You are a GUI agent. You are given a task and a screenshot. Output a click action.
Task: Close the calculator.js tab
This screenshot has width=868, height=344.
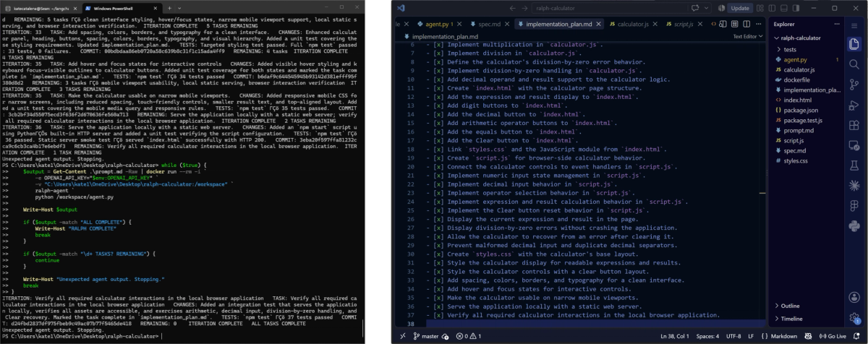(655, 24)
